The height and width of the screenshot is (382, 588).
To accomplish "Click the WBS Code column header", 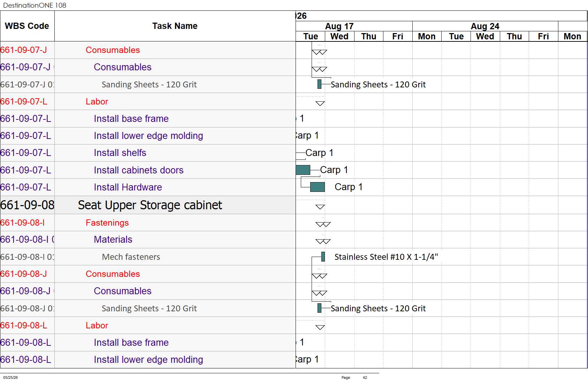I will click(x=27, y=26).
